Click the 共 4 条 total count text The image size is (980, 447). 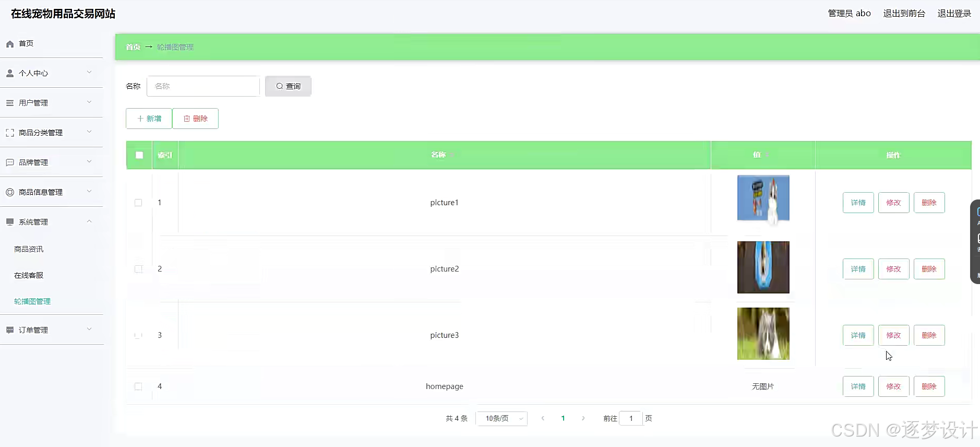point(457,418)
